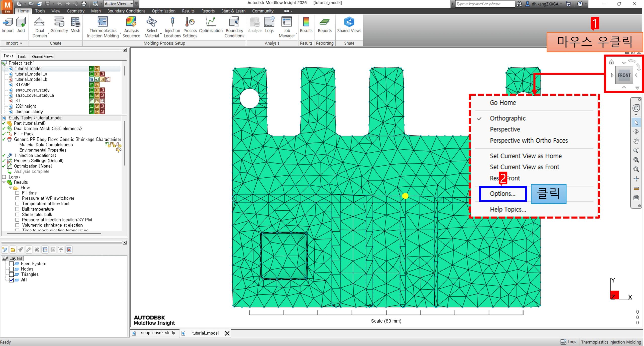Open Shared Views
Screen dimensions: 644x346
(349, 25)
